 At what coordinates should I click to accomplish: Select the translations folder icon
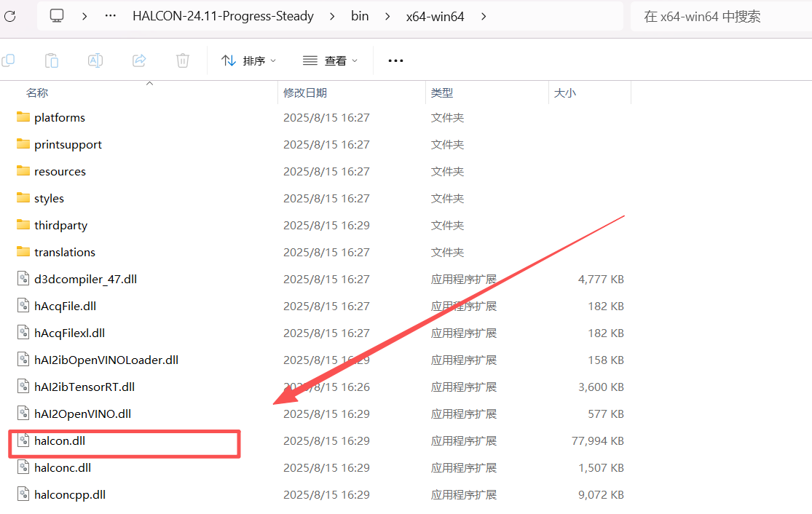(23, 252)
